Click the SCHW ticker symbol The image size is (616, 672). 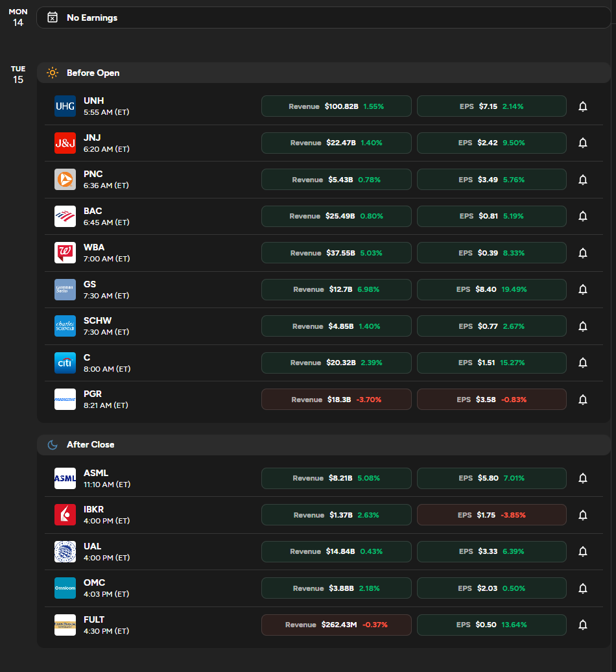point(98,320)
